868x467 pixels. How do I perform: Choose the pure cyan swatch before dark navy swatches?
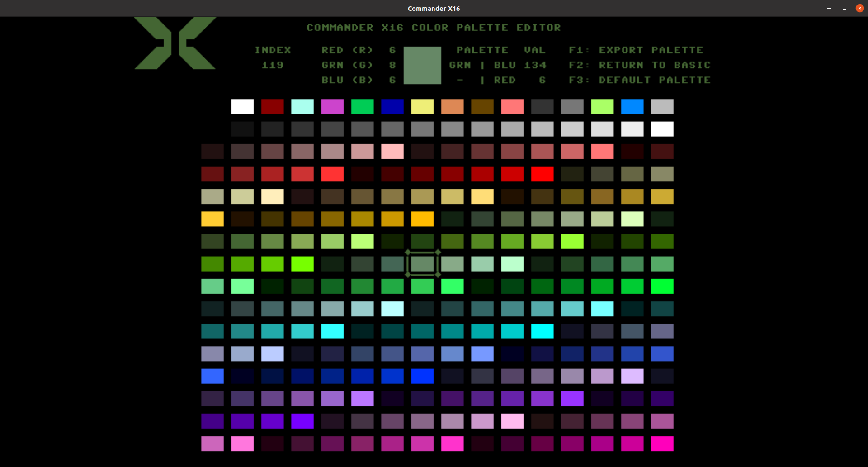pos(542,331)
